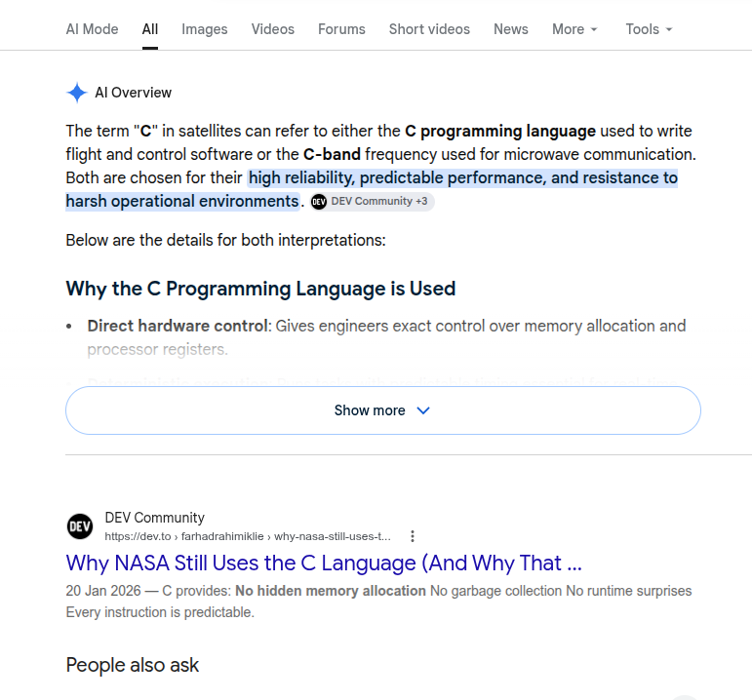
Task: Go to the Videos tab
Action: (x=273, y=29)
